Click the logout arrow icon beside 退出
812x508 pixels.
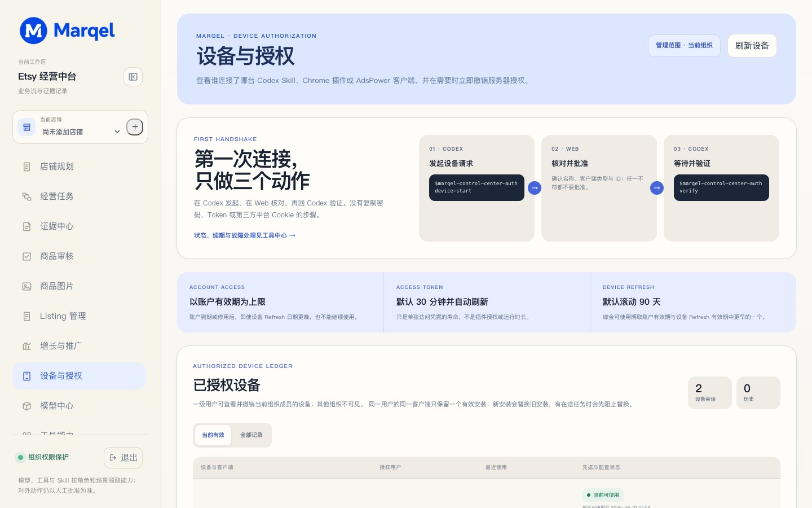point(113,458)
